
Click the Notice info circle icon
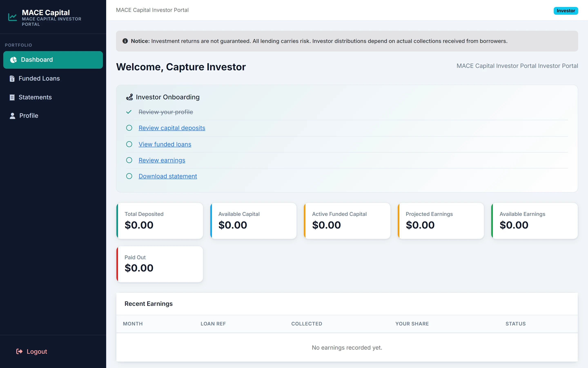click(125, 41)
